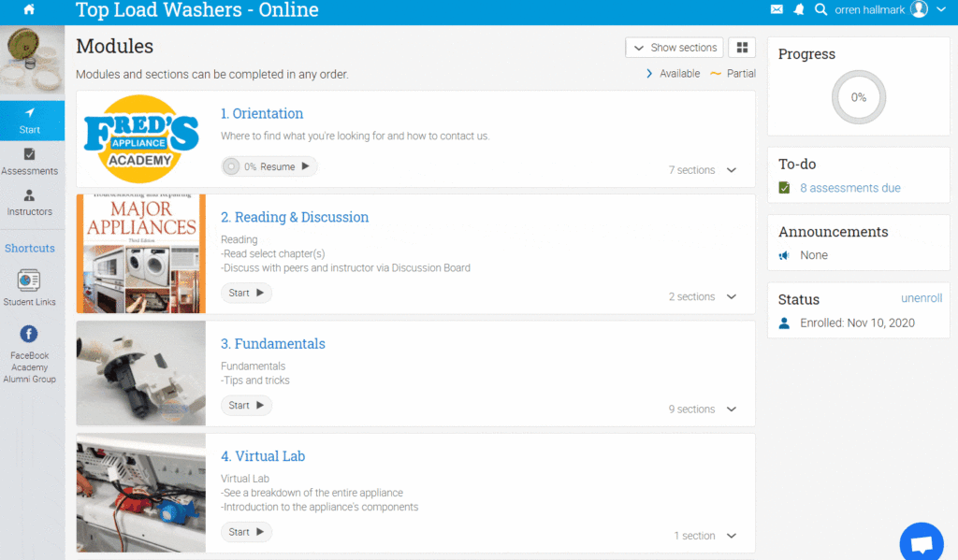Click the green To-do checkmark icon
Image resolution: width=958 pixels, height=560 pixels.
785,188
